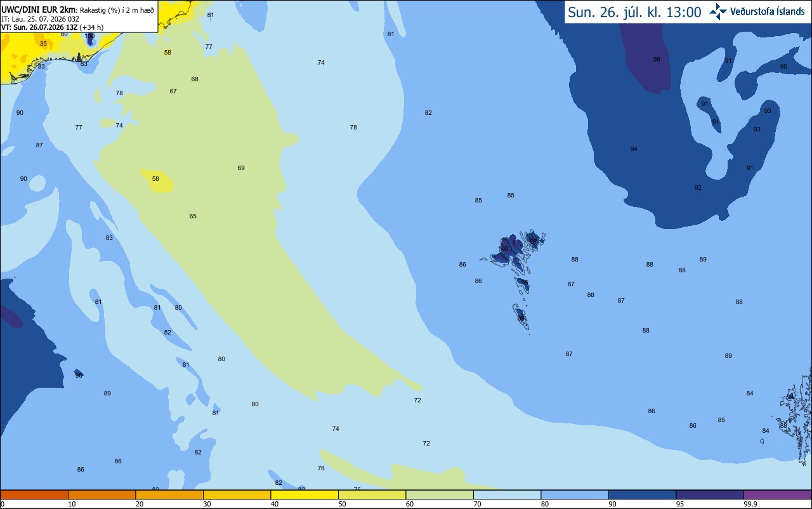
Task: Click the VT valid time line in the info box
Action: (52, 27)
